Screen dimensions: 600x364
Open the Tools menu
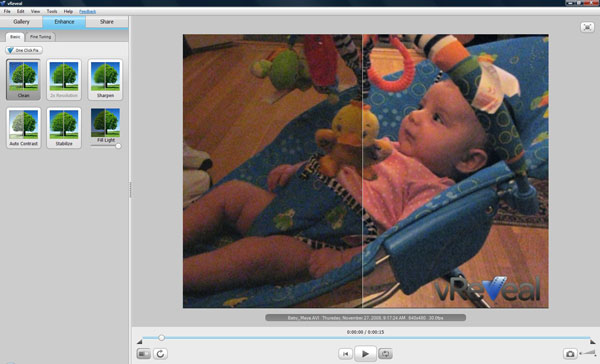[52, 11]
